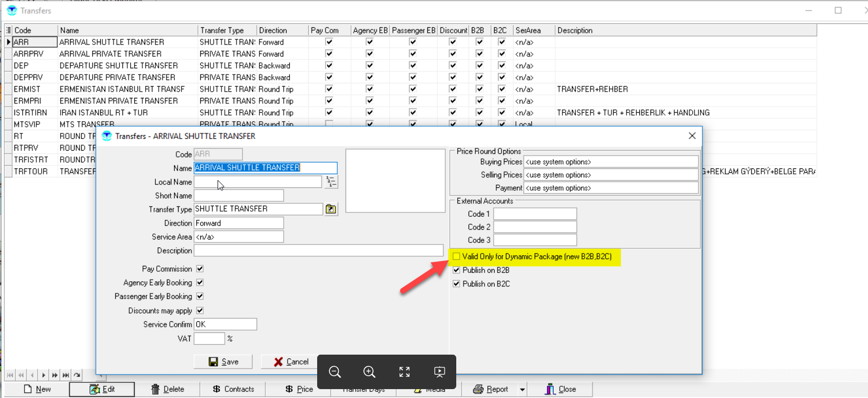Open the Buying Prices rounding dropdown
This screenshot has width=868, height=398.
(x=610, y=162)
